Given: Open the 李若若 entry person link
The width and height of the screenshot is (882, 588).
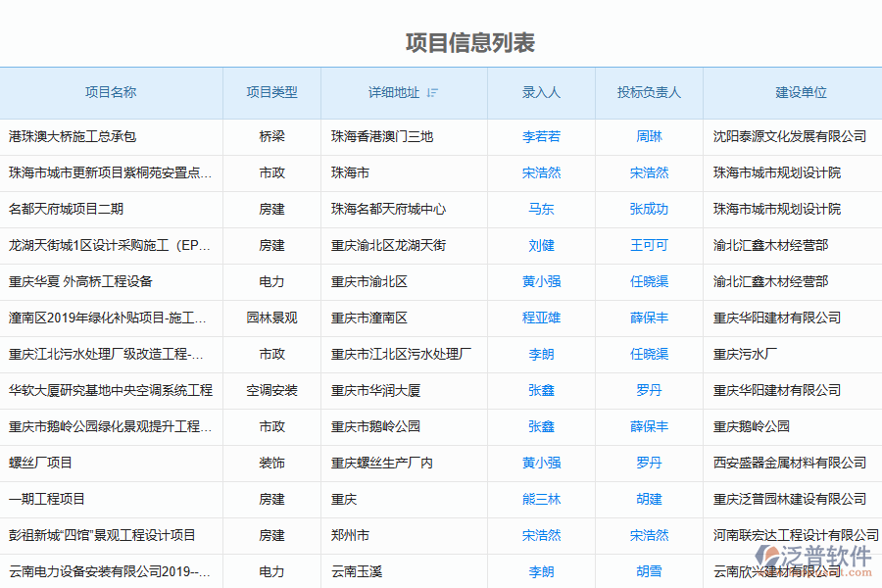Looking at the screenshot, I should tap(541, 137).
